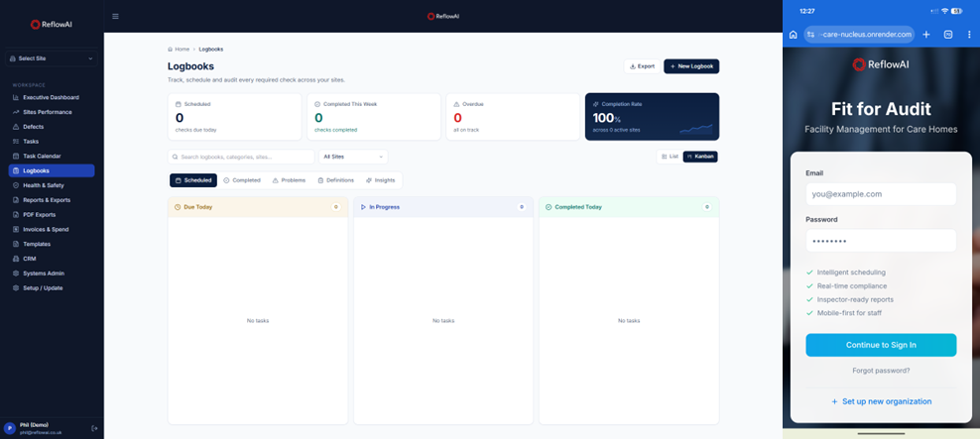Toggle the sidebar hamburger menu icon

[x=116, y=16]
